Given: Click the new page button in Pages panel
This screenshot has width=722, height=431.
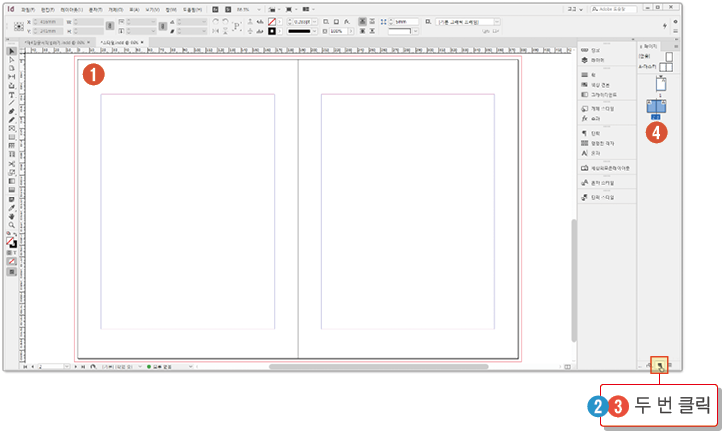Looking at the screenshot, I should point(659,365).
